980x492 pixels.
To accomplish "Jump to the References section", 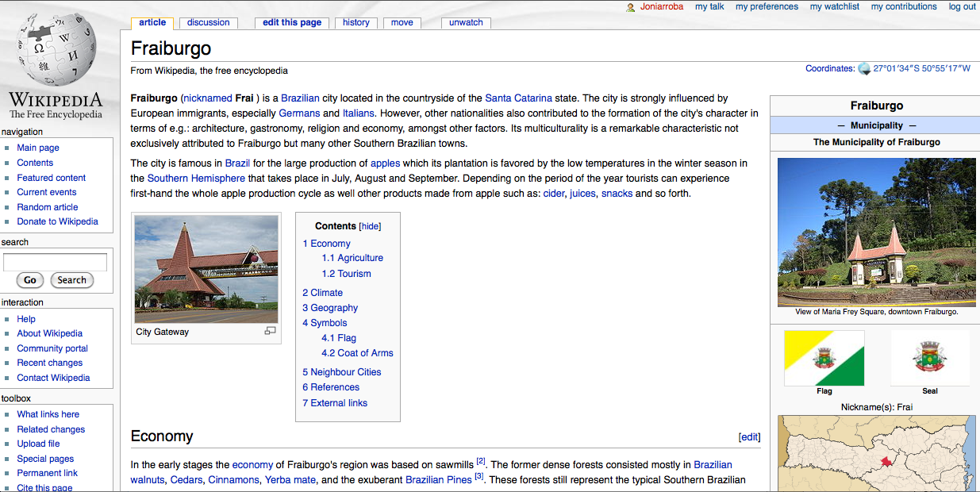I will pyautogui.click(x=331, y=387).
